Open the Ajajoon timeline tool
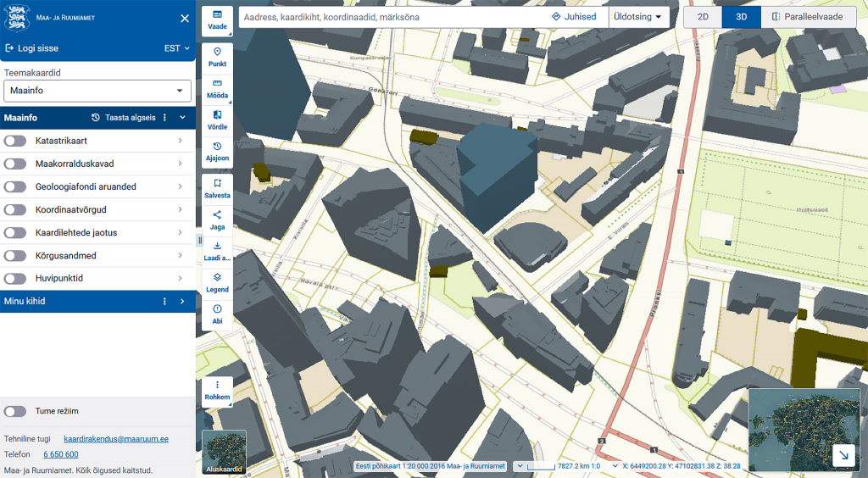The image size is (868, 478). click(x=217, y=152)
